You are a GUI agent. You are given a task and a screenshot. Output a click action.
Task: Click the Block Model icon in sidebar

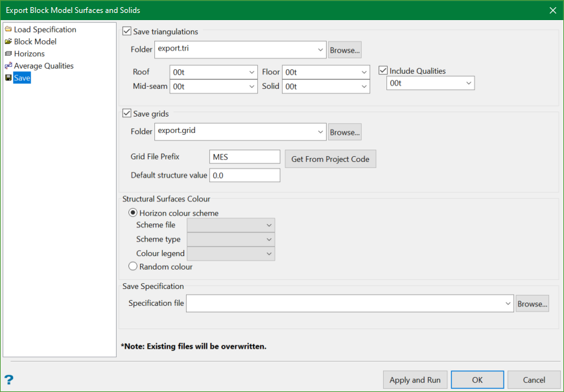pos(8,41)
